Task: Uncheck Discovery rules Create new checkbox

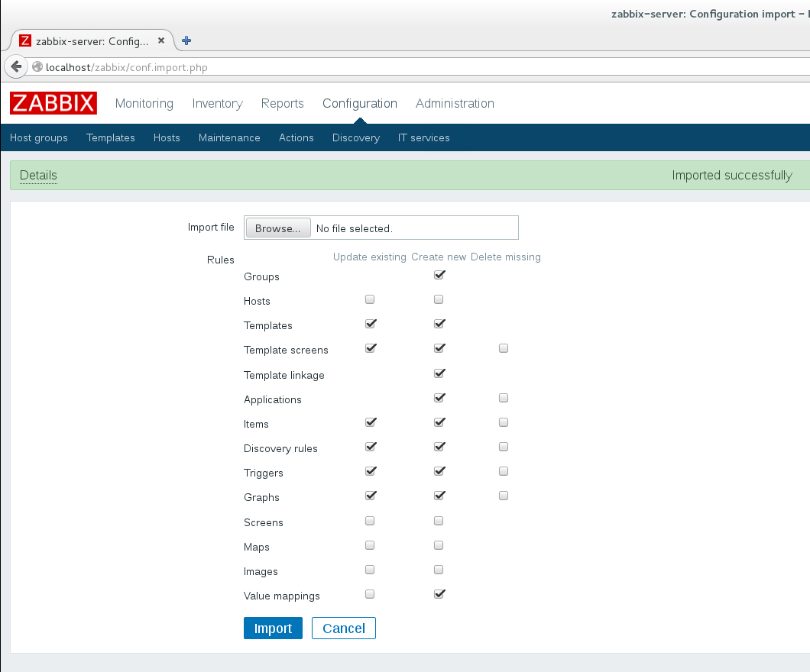Action: (439, 447)
